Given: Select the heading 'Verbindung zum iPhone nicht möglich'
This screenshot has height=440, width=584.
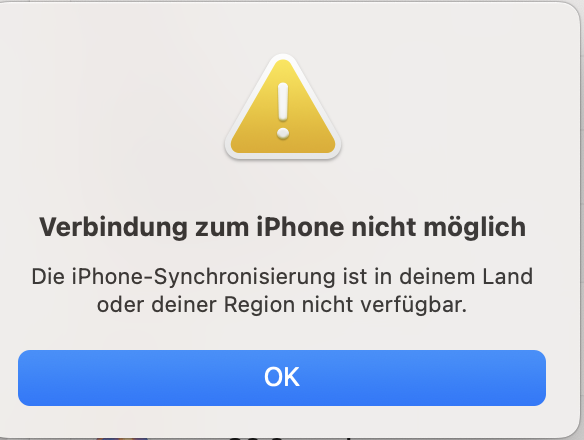Looking at the screenshot, I should pyautogui.click(x=282, y=227).
